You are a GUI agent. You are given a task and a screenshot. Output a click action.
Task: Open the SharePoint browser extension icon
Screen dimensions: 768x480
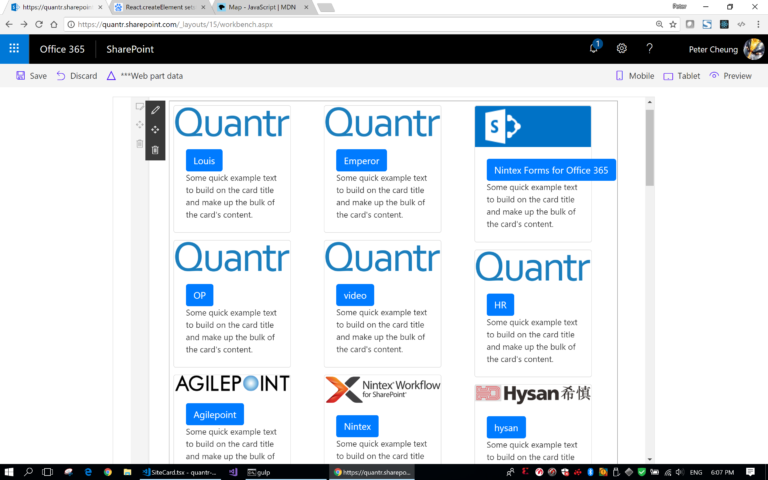[707, 24]
